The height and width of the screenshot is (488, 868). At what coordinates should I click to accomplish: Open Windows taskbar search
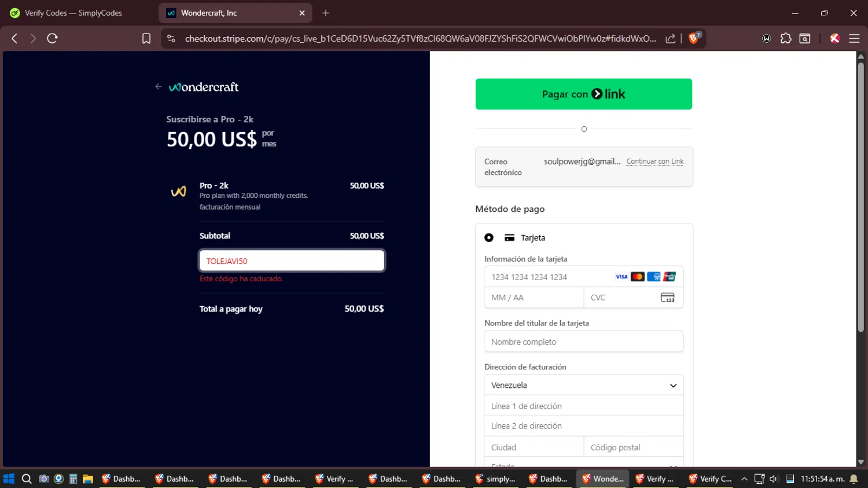27,479
